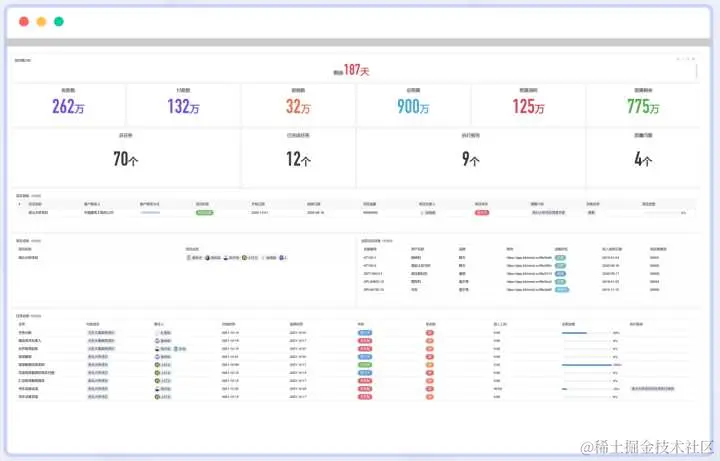Click the 70个 count card
The image size is (720, 461).
pyautogui.click(x=126, y=157)
